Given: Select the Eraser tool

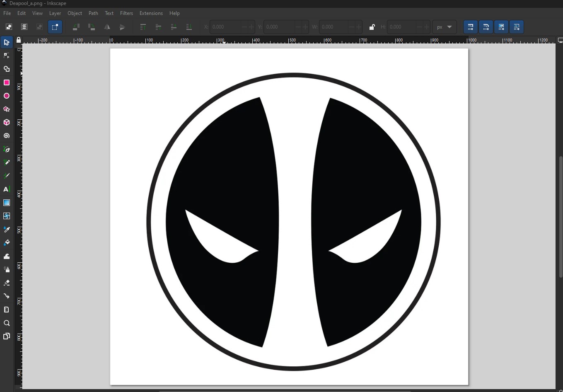Looking at the screenshot, I should coord(7,283).
